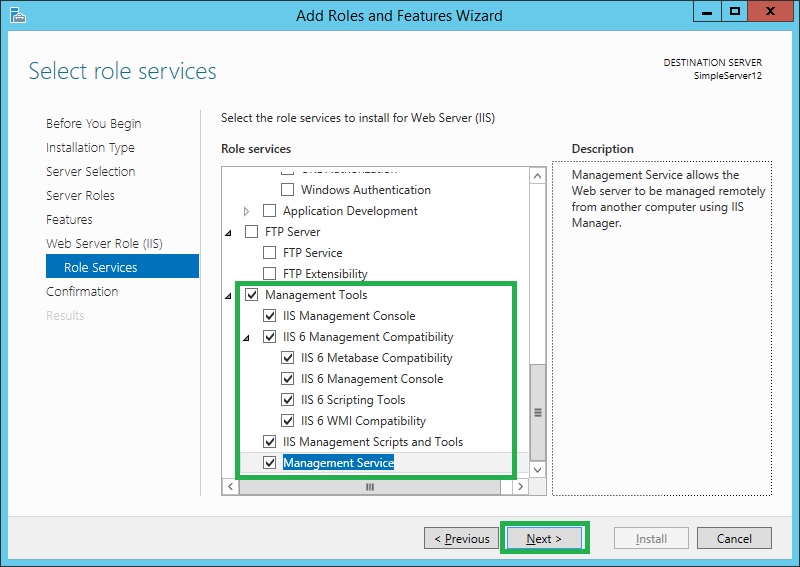
Task: Cancel the Add Roles wizard
Action: coord(734,538)
